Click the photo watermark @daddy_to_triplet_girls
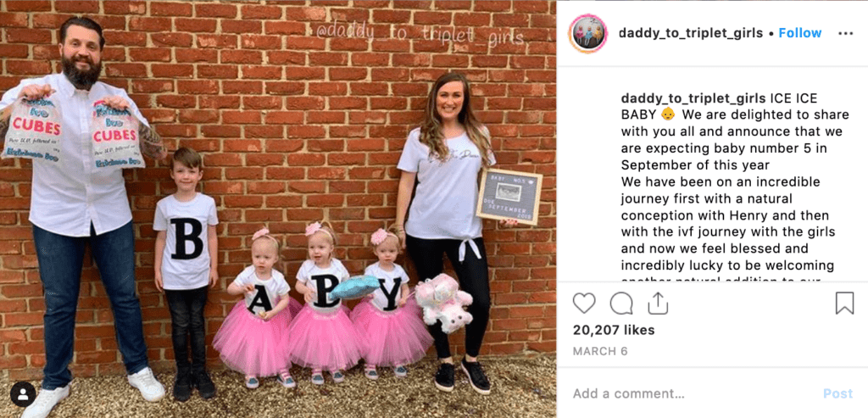 pos(420,33)
